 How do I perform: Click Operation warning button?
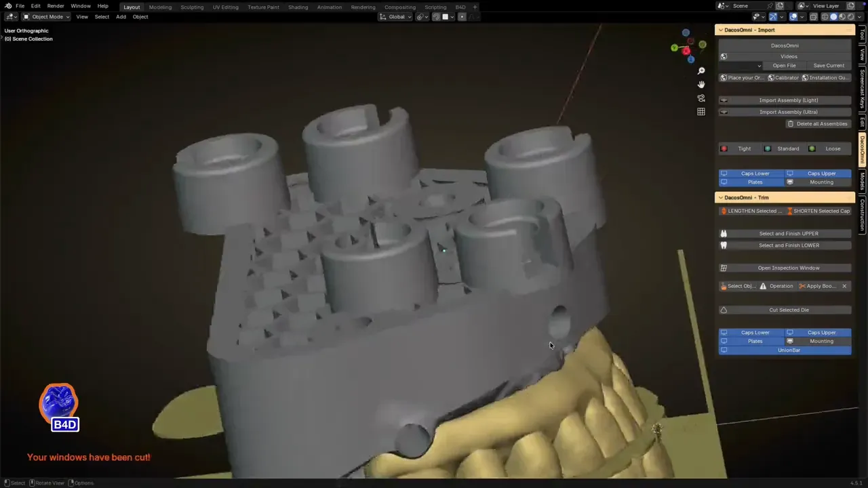[x=776, y=286]
